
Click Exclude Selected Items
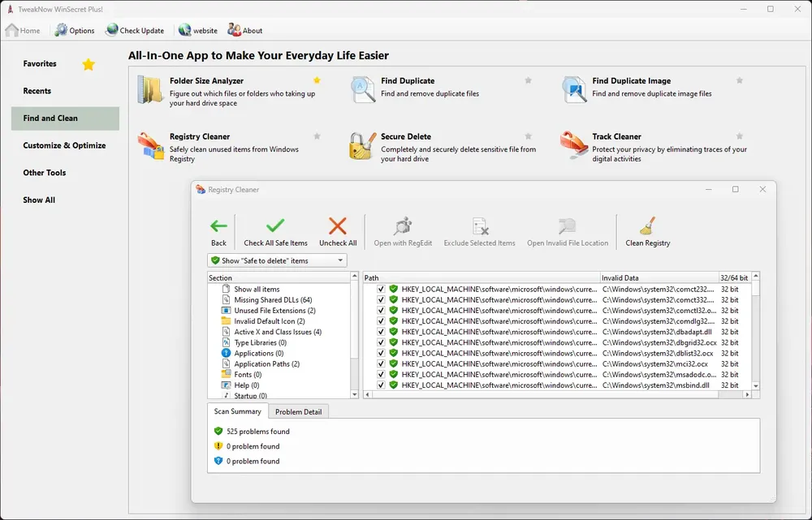pos(480,231)
